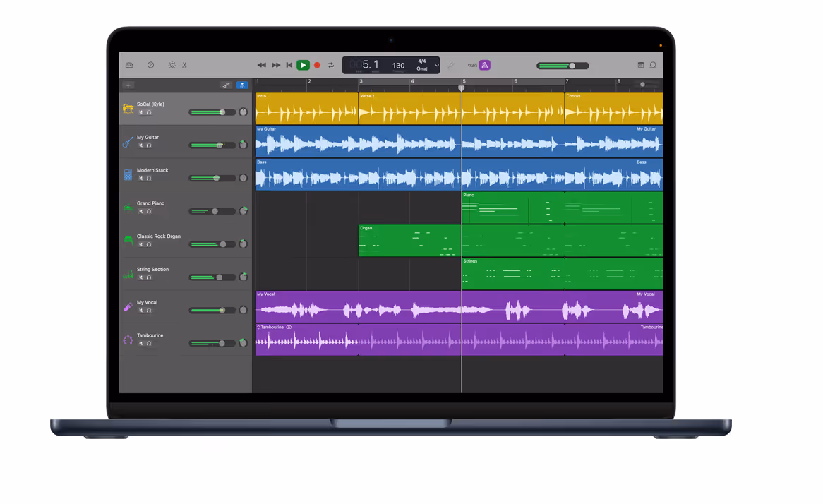Click the Rewind transport button
The height and width of the screenshot is (504, 823).
point(261,65)
